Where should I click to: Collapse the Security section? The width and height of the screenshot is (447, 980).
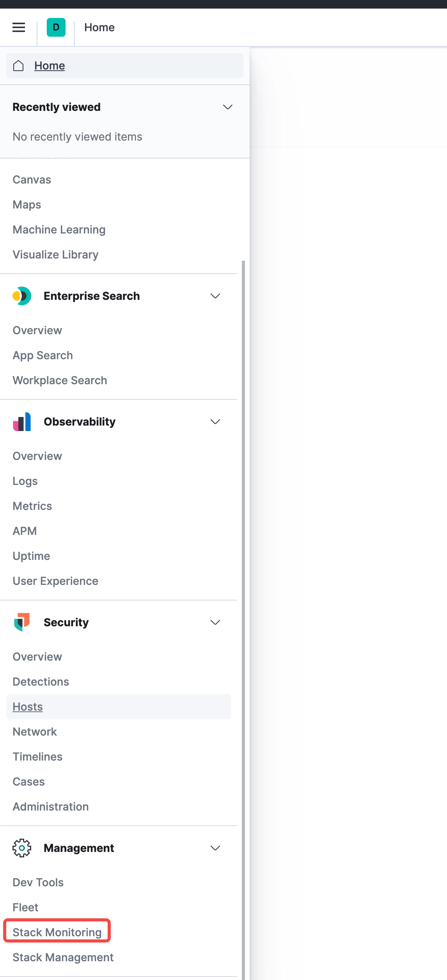tap(215, 622)
